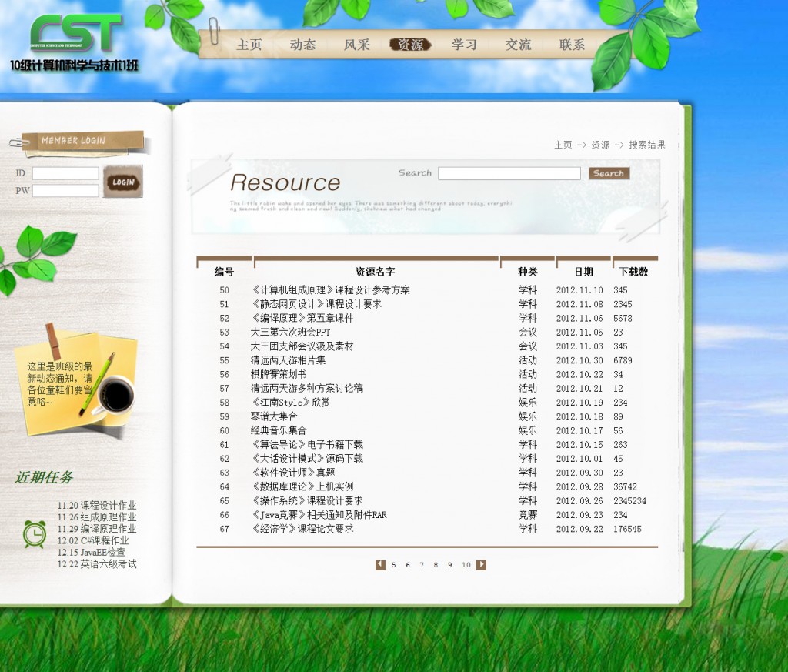
Task: Open the 交流 section from navigation
Action: pos(518,45)
